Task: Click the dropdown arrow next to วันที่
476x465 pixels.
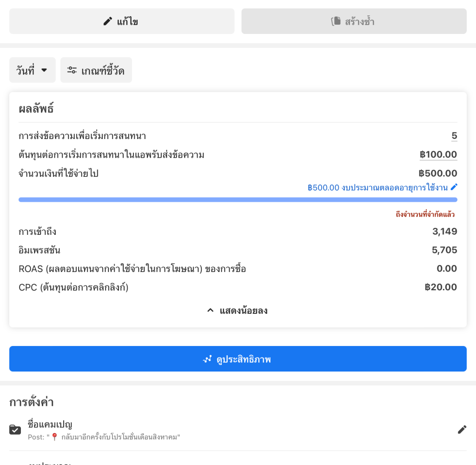Action: [x=44, y=70]
